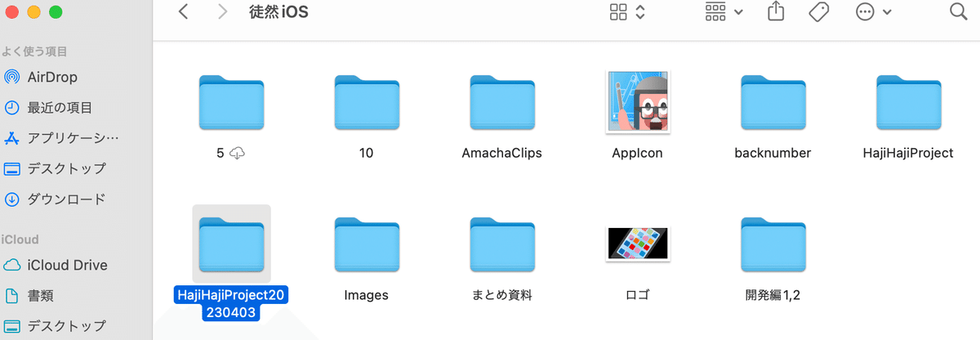
Task: Select the backnumber folder
Action: (773, 103)
